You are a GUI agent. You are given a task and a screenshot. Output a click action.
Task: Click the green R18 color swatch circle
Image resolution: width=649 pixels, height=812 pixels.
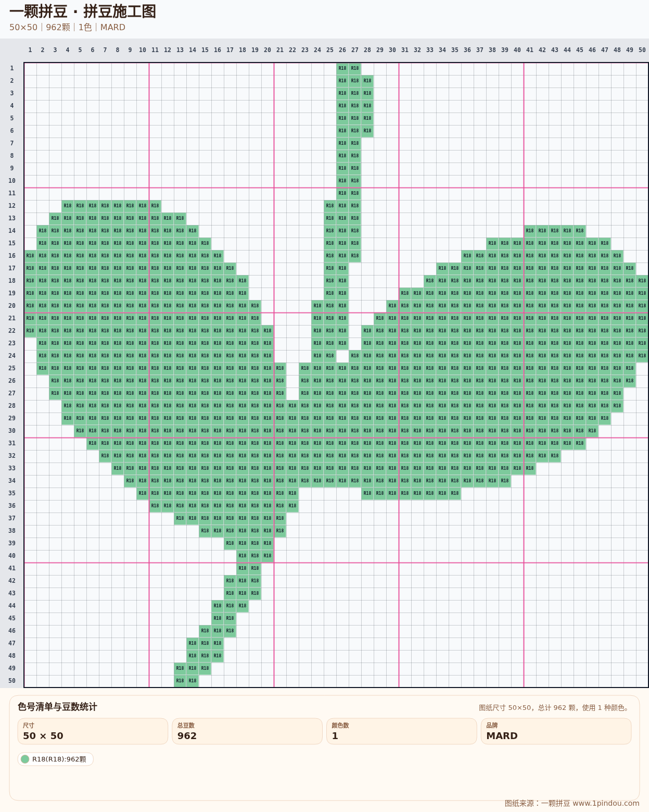pyautogui.click(x=25, y=759)
